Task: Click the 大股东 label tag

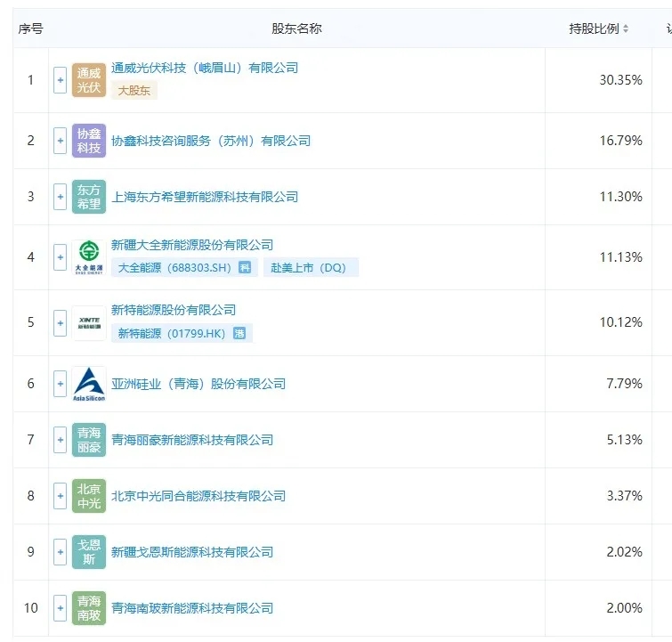Action: (x=134, y=90)
